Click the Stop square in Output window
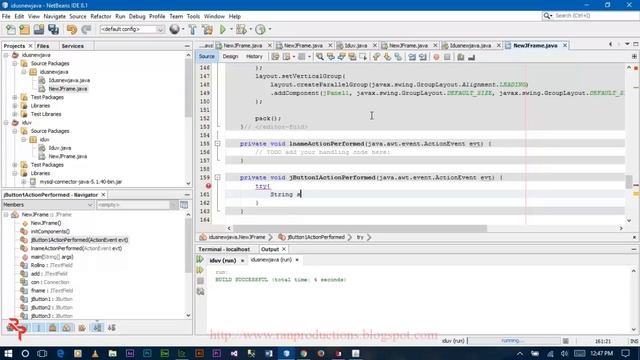The width and height of the screenshot is (640, 360). point(200,281)
